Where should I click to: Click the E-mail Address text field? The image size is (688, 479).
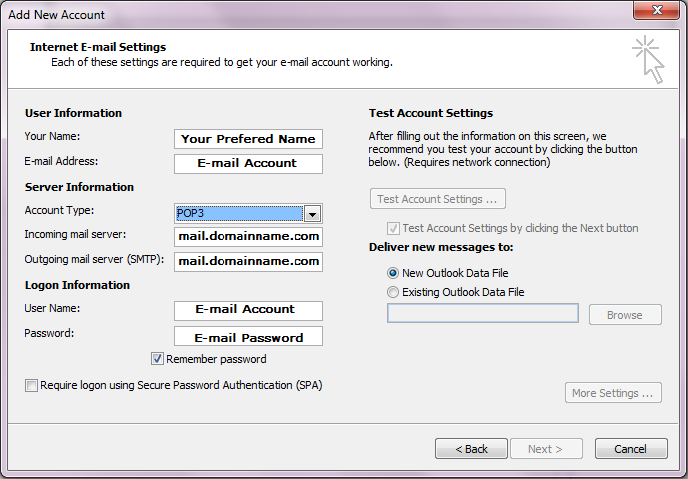[x=248, y=163]
